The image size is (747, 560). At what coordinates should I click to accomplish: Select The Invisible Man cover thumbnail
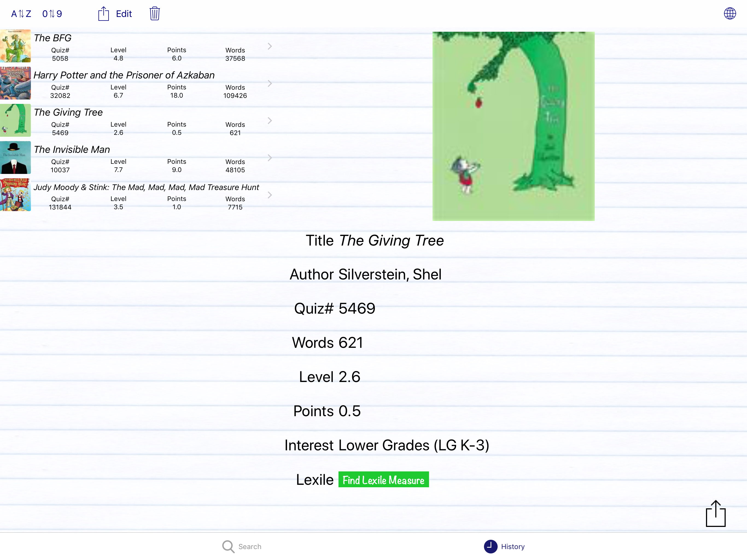[15, 157]
